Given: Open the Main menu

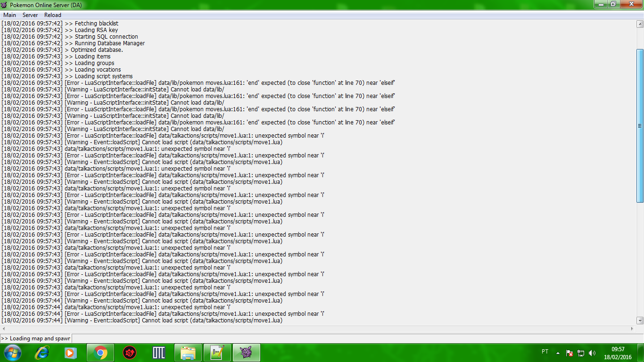Looking at the screenshot, I should click(9, 15).
